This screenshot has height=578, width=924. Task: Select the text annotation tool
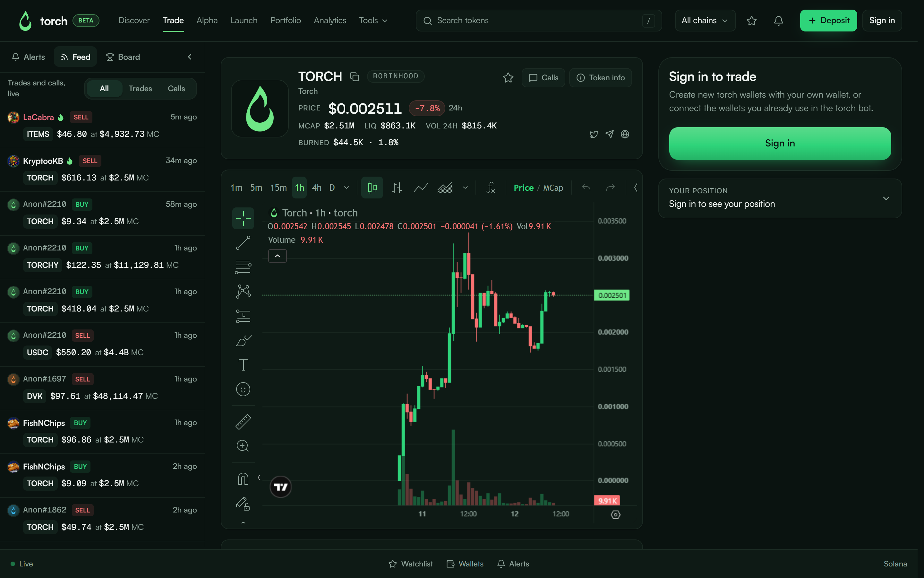click(243, 365)
